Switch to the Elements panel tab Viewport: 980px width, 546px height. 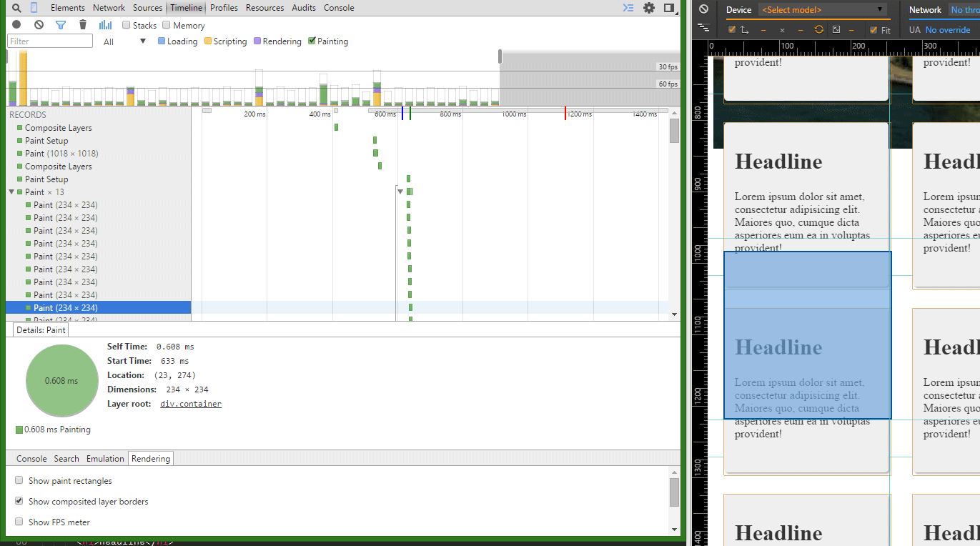pyautogui.click(x=67, y=8)
